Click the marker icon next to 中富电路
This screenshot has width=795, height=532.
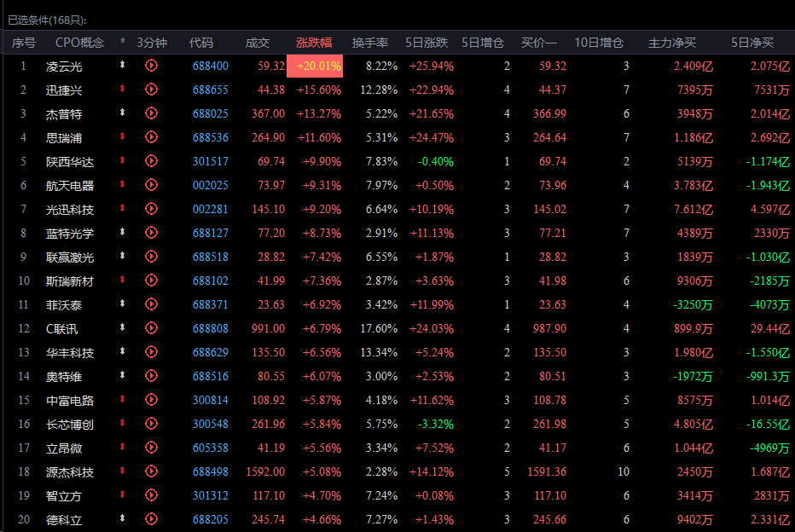coord(123,400)
